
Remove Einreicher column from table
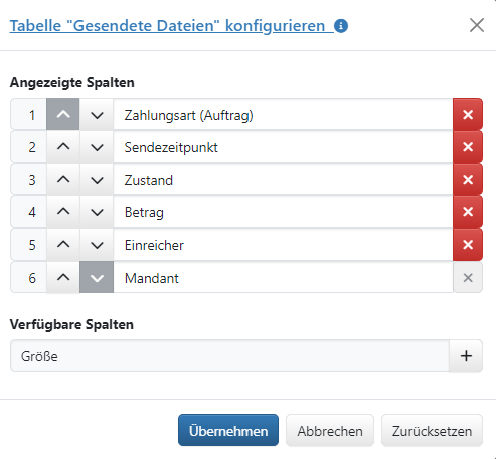[x=468, y=245]
